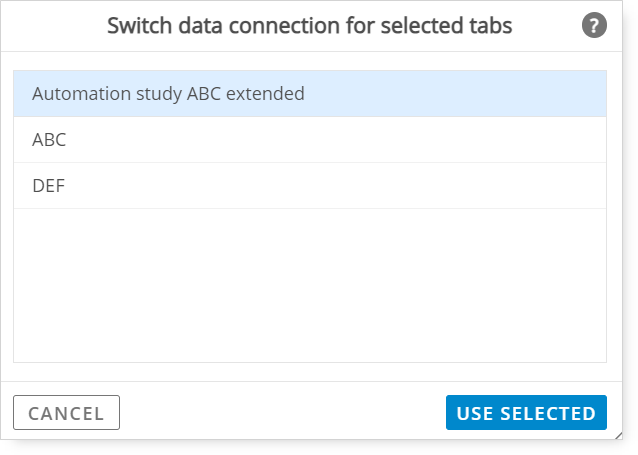Click the blue USE SELECTED button
Screen dimensions: 638x455
point(526,413)
